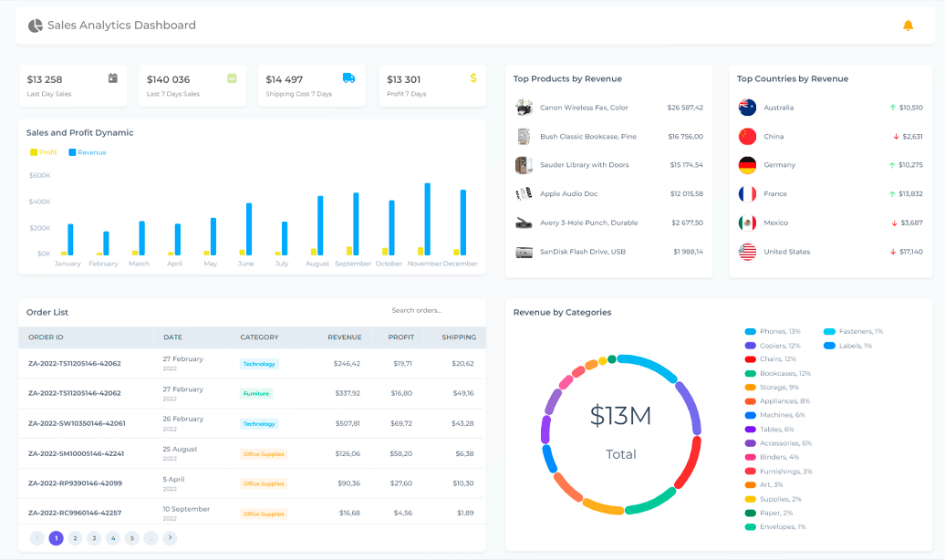Go to the previous page with the arrow
This screenshot has width=945, height=560.
[36, 538]
